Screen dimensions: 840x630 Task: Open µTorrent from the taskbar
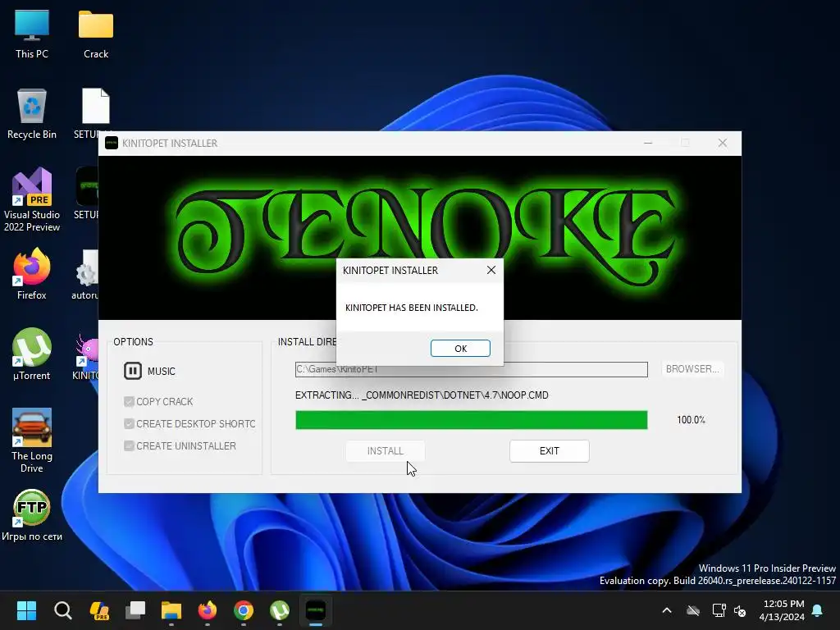(x=280, y=610)
